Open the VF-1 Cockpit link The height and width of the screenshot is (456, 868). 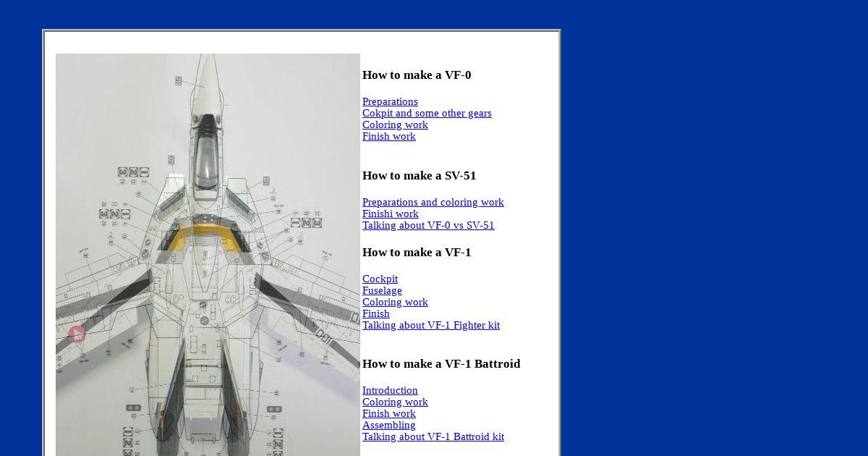click(x=380, y=279)
